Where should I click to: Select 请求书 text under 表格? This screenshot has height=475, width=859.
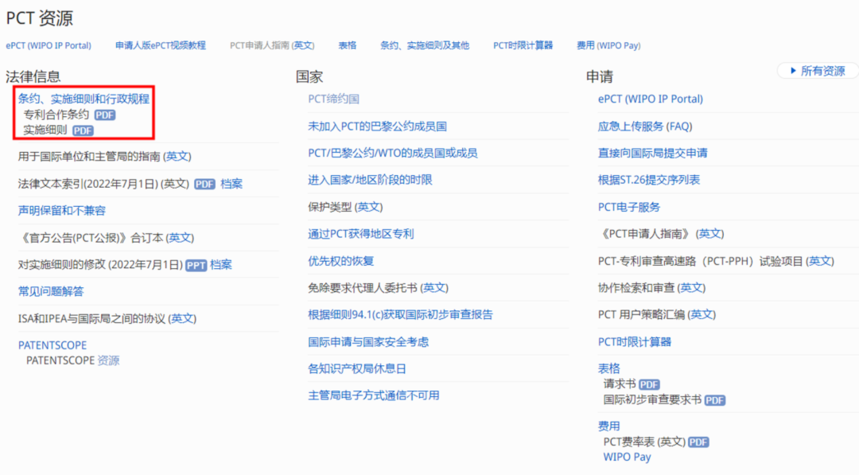click(x=620, y=384)
